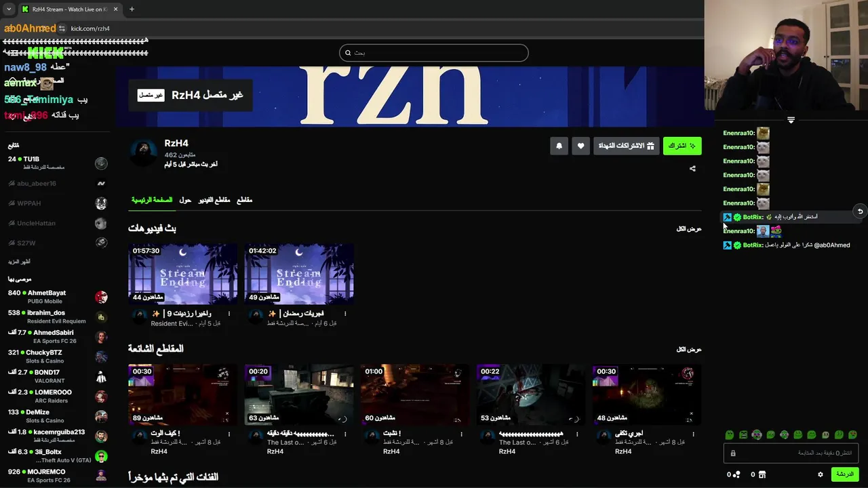Viewport: 868px width, 488px height.
Task: Click the abu_abeer16 avatar in sidebar
Action: tap(101, 184)
